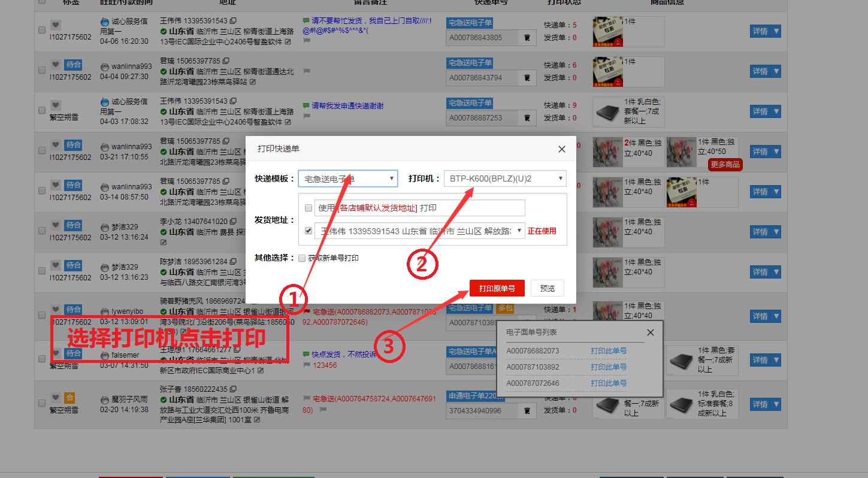This screenshot has height=478, width=868.
Task: Click the 宅急送电子单 tag above A000786843805
Action: [x=470, y=23]
